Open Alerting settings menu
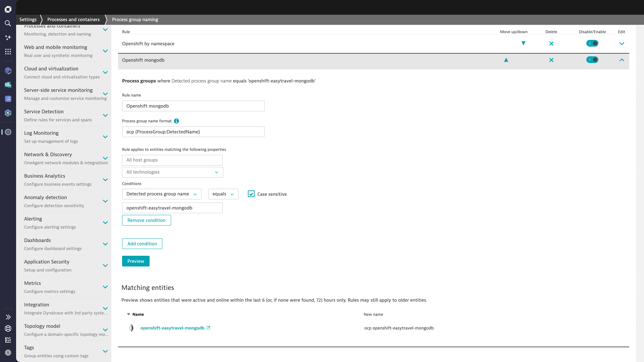Screen dimensions: 644x362 coord(64,223)
